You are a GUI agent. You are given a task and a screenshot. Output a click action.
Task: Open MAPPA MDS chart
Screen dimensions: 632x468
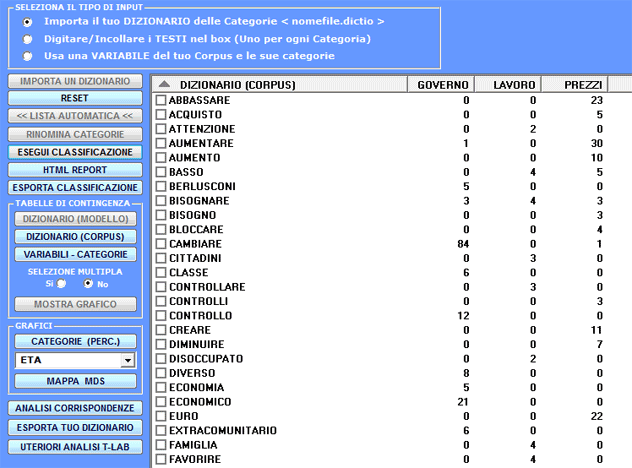pyautogui.click(x=75, y=381)
